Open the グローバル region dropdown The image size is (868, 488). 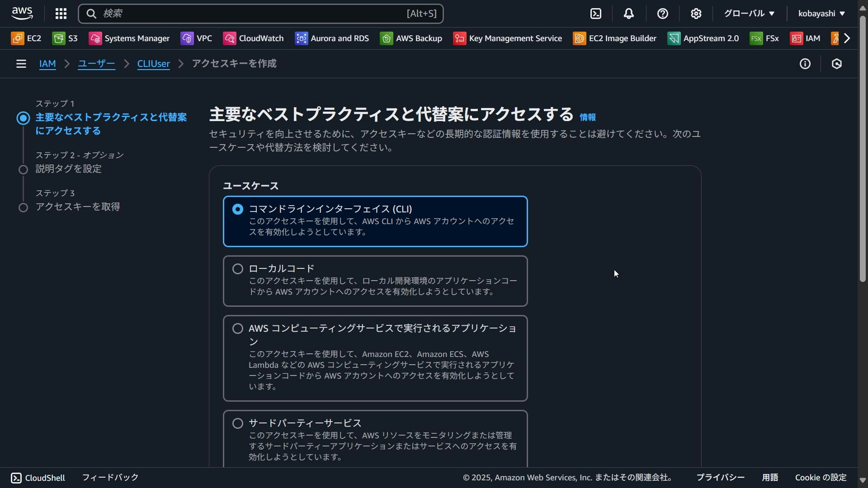(748, 14)
